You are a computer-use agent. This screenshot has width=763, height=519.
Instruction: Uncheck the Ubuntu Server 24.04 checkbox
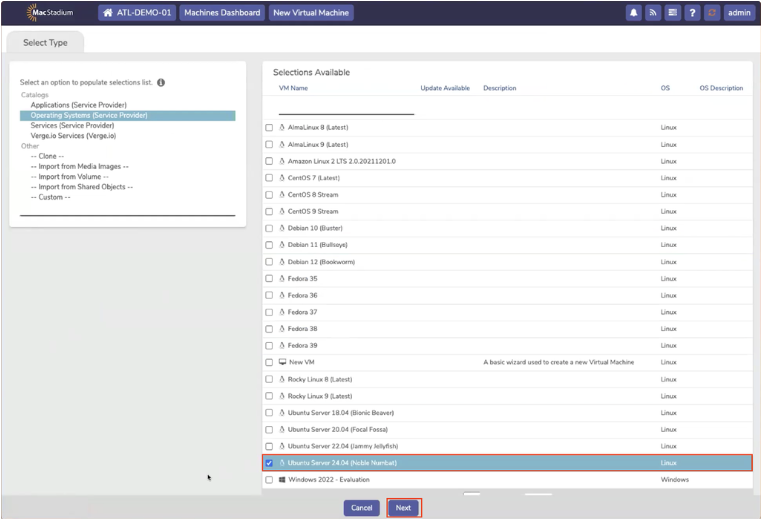click(269, 463)
